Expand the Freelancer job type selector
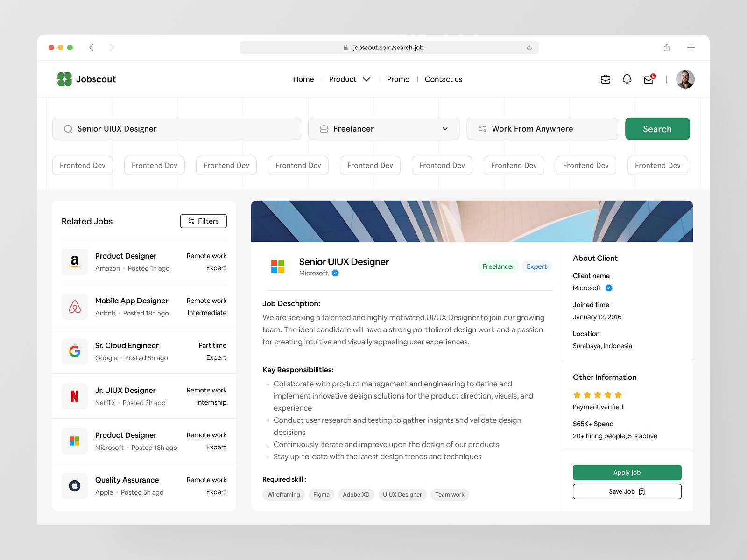Screen dimensions: 747x560 pos(383,129)
